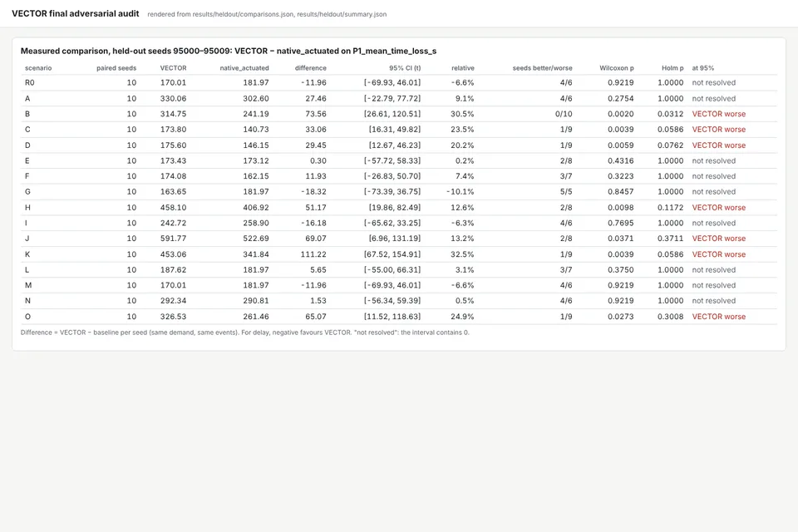This screenshot has height=532, width=798.
Task: Click the 'seeds better/worse' column header
Action: click(x=542, y=67)
